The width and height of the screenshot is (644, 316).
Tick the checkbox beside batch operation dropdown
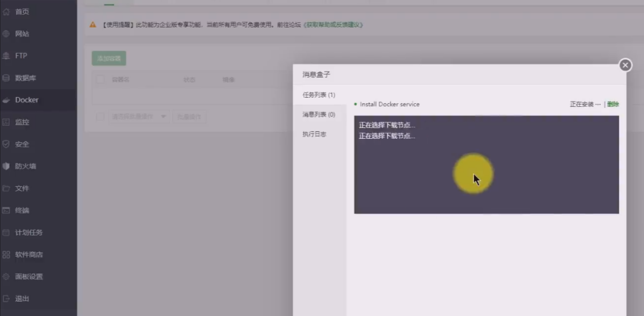[100, 117]
